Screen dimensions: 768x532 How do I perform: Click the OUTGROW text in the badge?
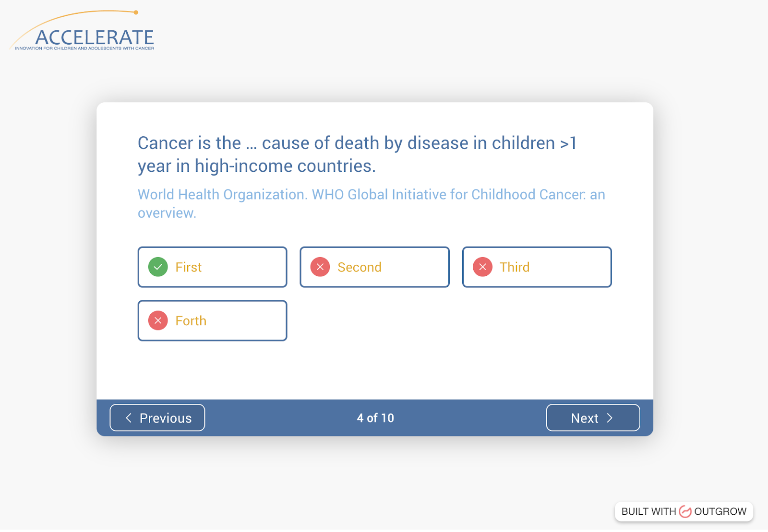(720, 512)
